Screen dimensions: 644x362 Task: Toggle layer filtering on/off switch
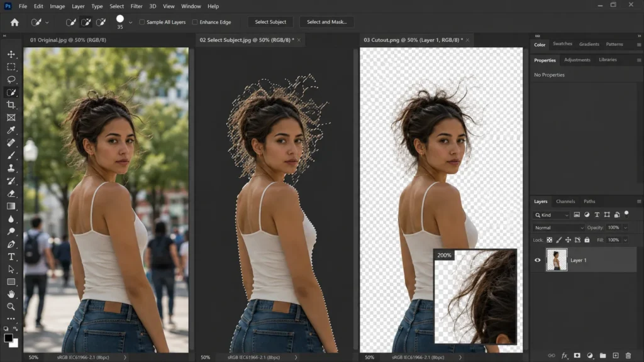coord(626,214)
